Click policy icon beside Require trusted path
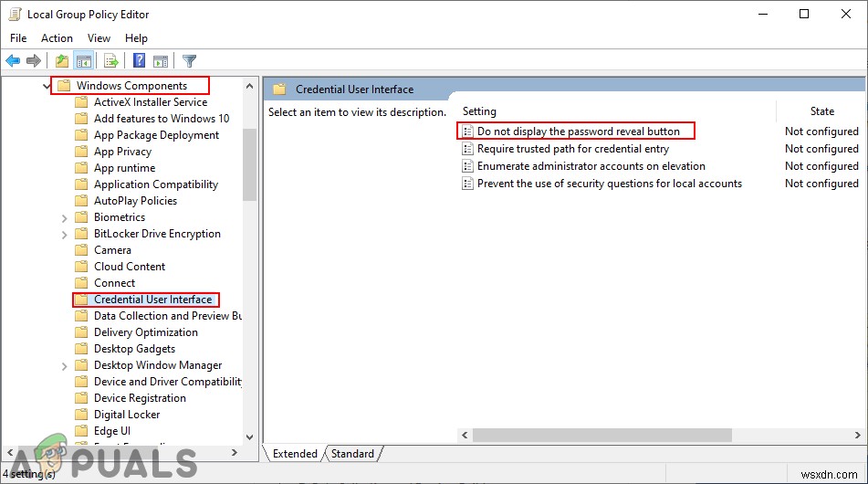Viewport: 868px width, 484px height. coord(467,149)
